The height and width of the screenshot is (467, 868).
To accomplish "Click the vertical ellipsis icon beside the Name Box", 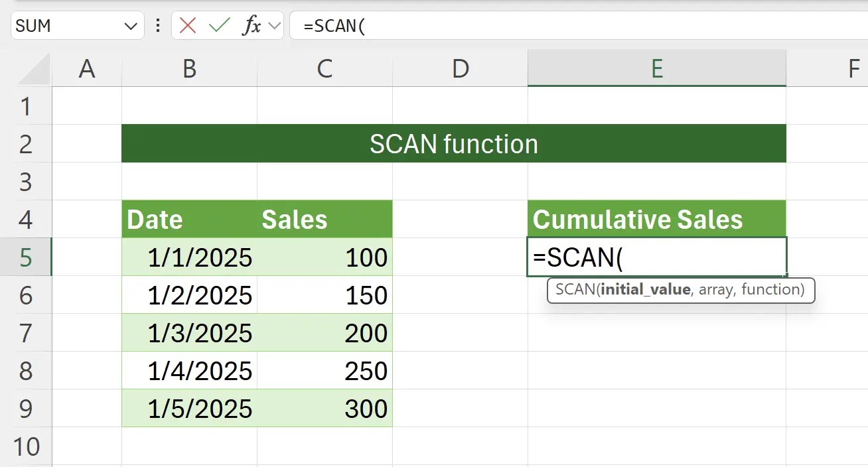I will point(157,26).
